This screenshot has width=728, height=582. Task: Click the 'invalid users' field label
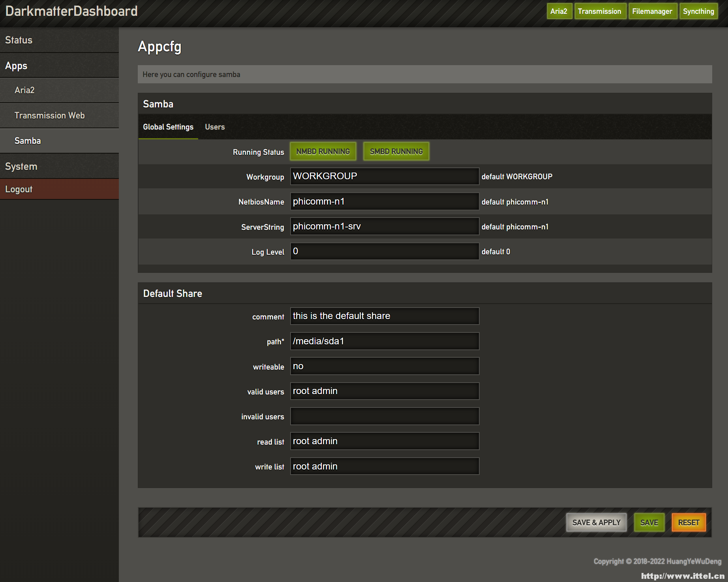(x=263, y=417)
